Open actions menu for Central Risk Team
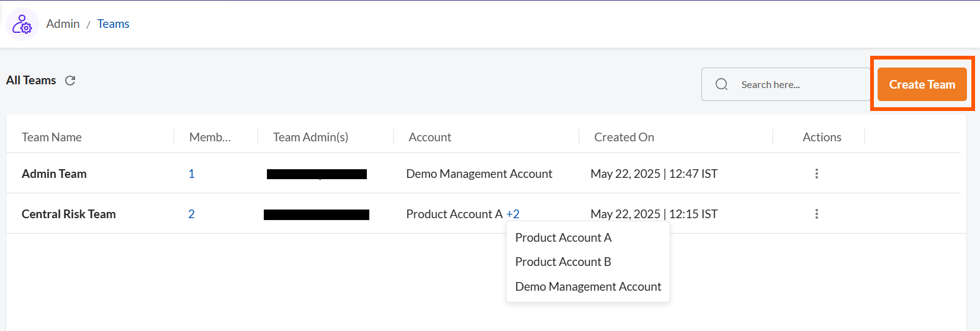Viewport: 980px width, 331px height. (817, 214)
